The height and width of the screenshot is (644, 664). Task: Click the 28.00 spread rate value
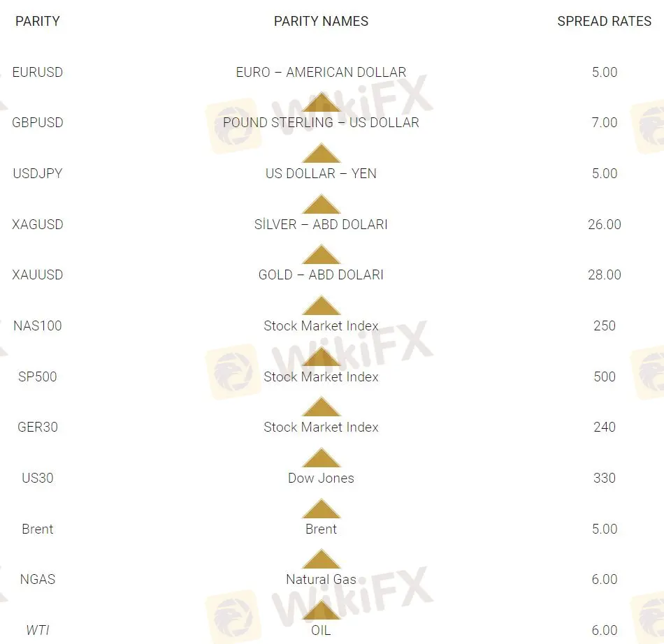(604, 275)
